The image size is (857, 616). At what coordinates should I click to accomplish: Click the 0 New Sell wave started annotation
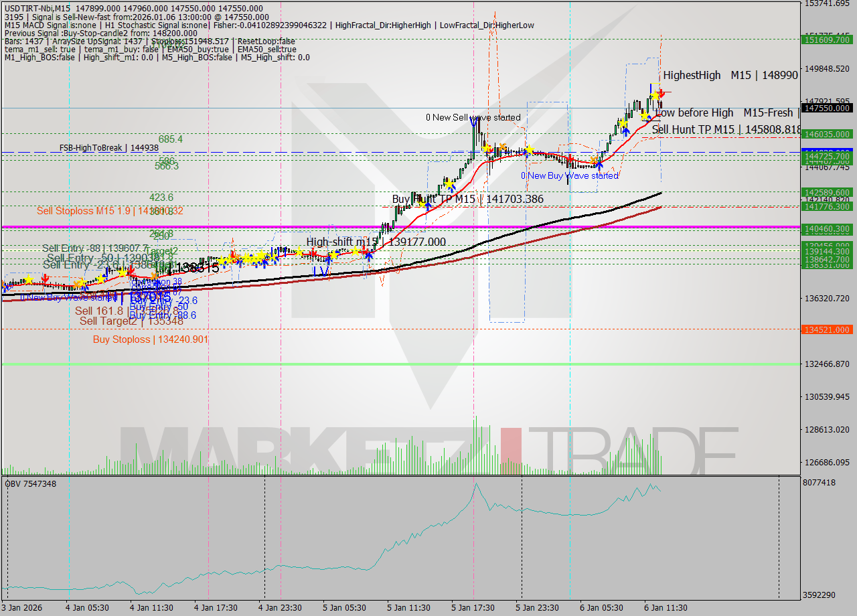tap(473, 117)
